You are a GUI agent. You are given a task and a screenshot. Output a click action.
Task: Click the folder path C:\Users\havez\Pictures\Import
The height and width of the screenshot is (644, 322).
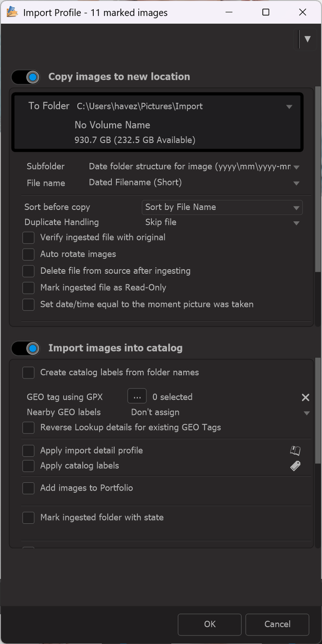click(x=140, y=106)
